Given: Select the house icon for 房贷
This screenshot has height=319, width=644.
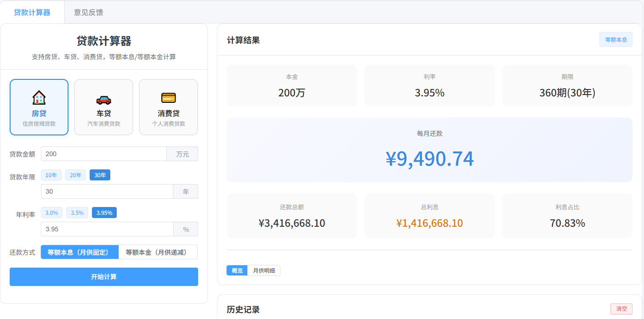Looking at the screenshot, I should 39,98.
